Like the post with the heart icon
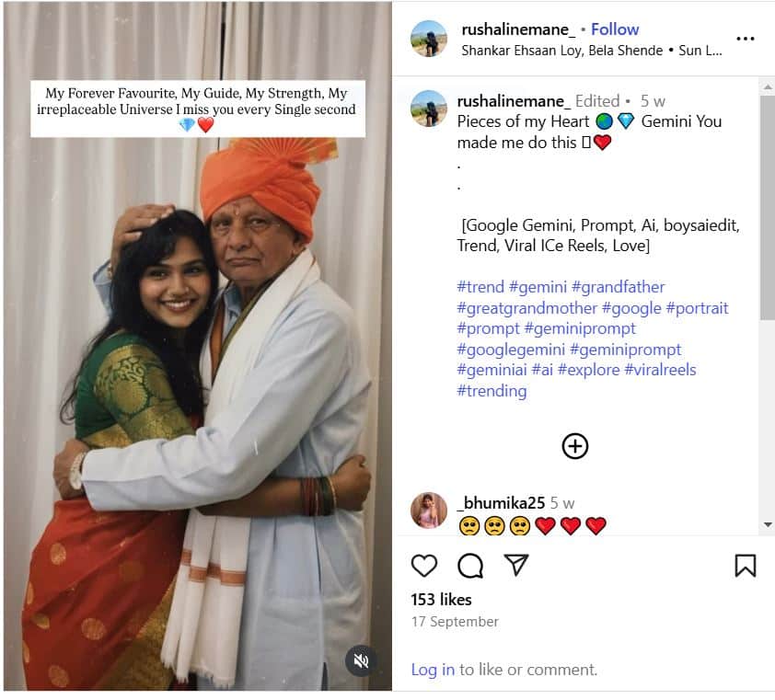The image size is (775, 700). coord(424,565)
